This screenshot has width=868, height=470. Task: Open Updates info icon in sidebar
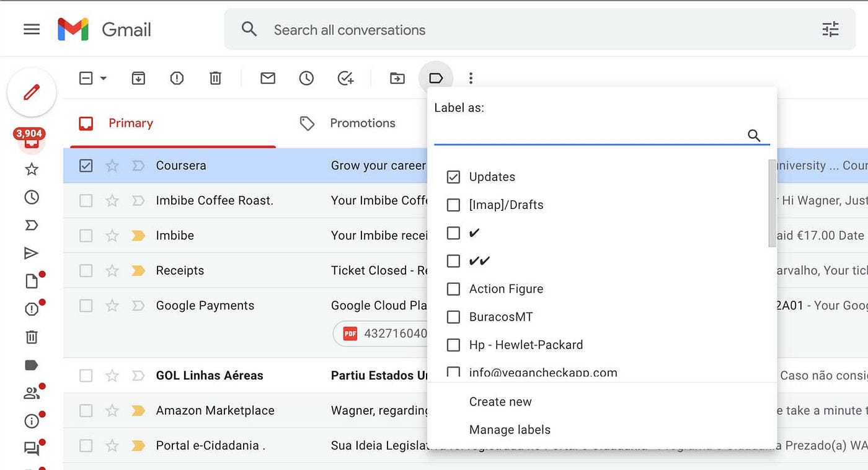point(32,421)
